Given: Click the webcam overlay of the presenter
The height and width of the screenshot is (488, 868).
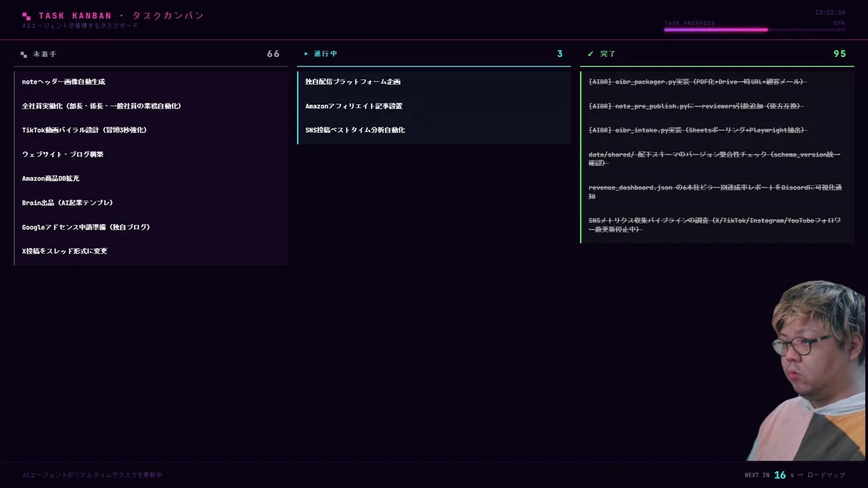Looking at the screenshot, I should click(x=807, y=371).
